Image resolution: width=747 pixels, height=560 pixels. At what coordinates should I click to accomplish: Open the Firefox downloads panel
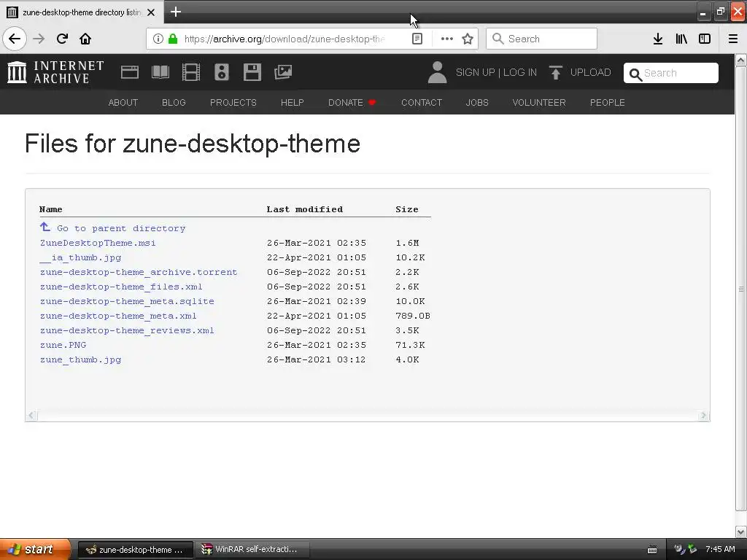(657, 39)
